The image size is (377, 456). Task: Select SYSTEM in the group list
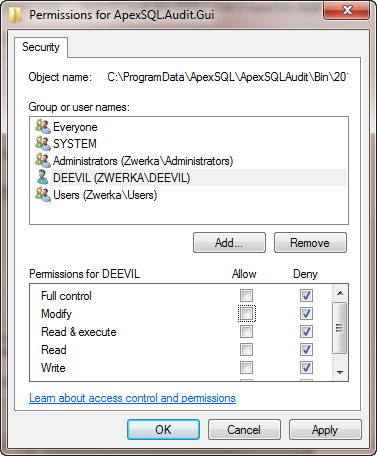(x=75, y=144)
